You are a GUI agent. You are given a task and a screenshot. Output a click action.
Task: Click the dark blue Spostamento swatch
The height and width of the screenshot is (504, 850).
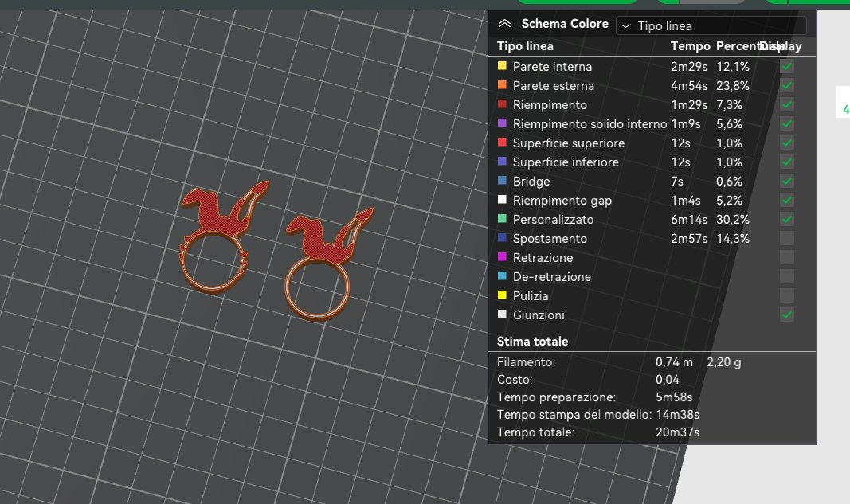click(502, 237)
